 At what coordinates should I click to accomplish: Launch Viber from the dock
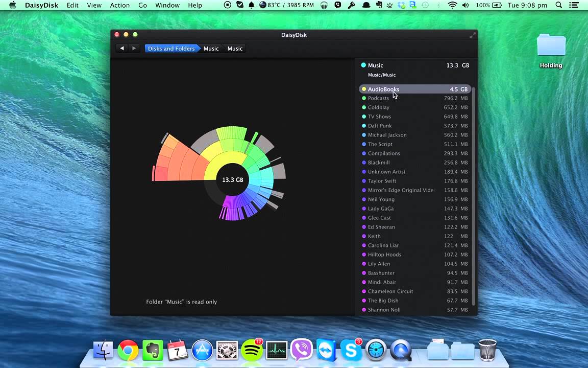pos(302,350)
